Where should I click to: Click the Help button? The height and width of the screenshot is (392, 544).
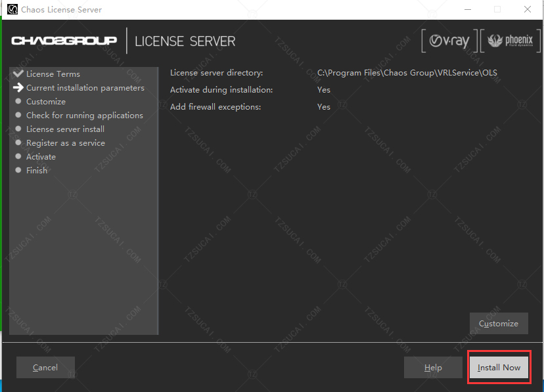pos(433,367)
